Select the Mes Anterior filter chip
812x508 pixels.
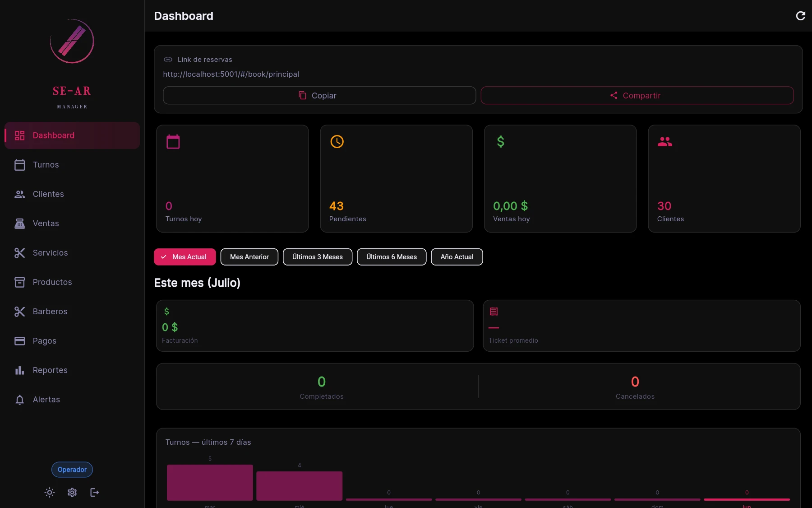click(x=249, y=257)
